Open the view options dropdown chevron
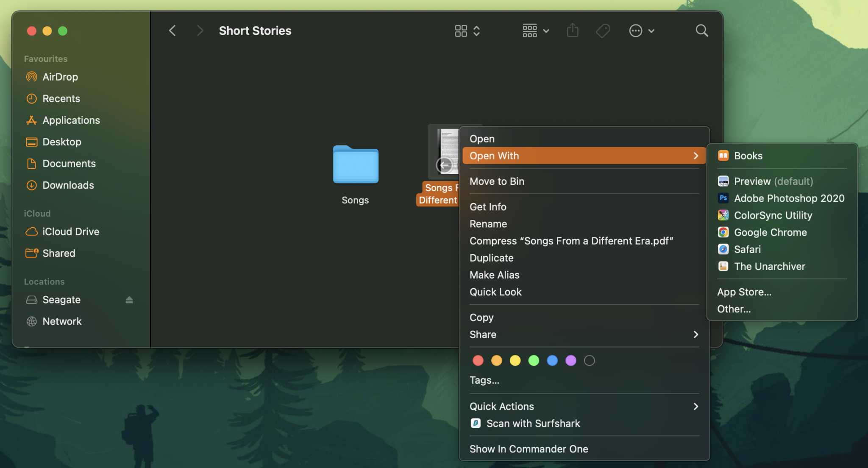 547,31
